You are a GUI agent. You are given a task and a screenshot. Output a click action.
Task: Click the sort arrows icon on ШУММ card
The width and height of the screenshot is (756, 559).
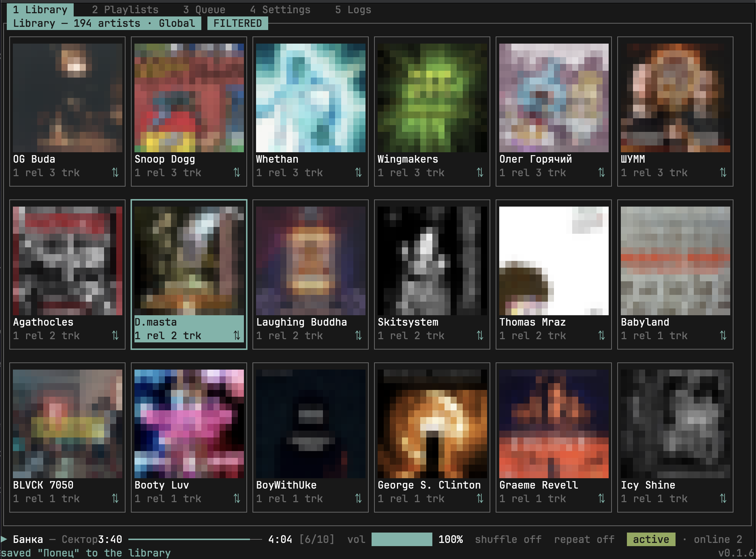[x=723, y=173]
